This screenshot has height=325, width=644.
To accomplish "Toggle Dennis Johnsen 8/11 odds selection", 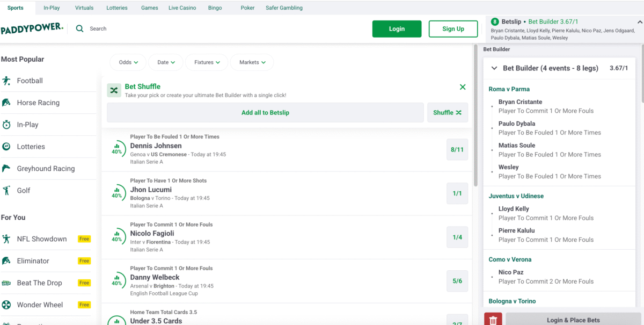I will (457, 150).
